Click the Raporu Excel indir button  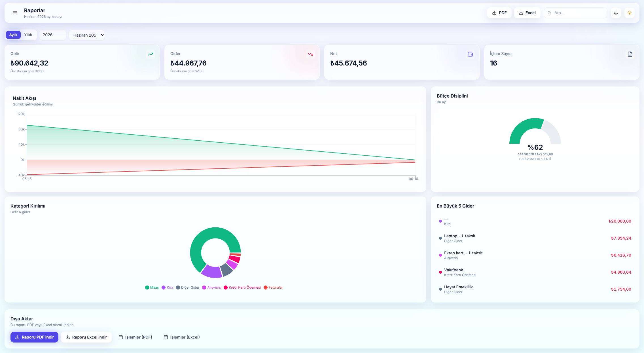pos(86,337)
